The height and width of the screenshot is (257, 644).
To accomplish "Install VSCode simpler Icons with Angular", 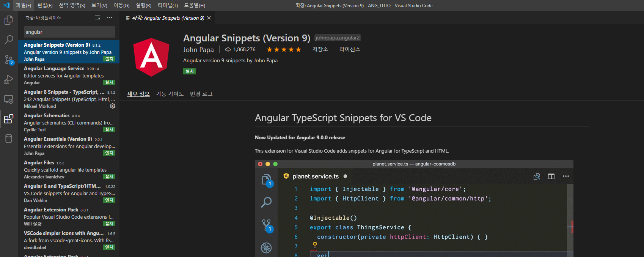I will point(109,247).
